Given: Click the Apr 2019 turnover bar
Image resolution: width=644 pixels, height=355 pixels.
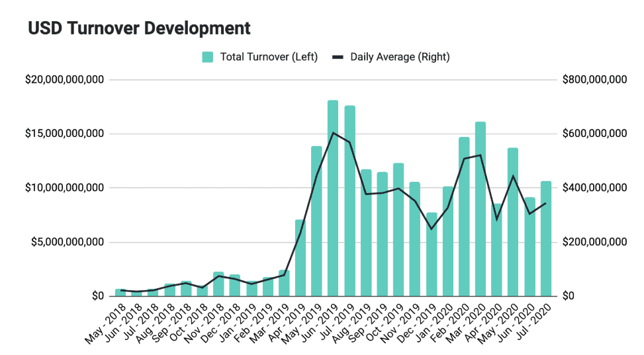Looking at the screenshot, I should tap(300, 258).
